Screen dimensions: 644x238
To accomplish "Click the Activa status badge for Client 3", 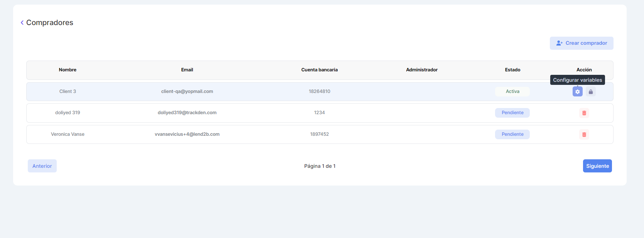I will [x=512, y=91].
